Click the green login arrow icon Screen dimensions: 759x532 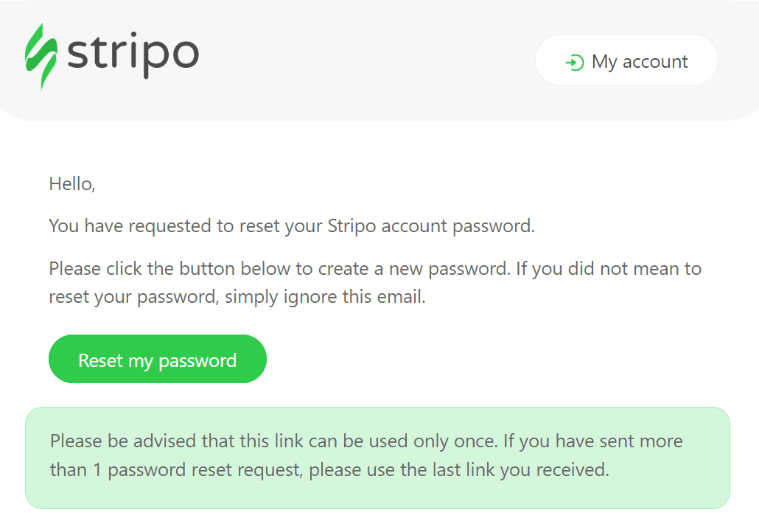575,63
